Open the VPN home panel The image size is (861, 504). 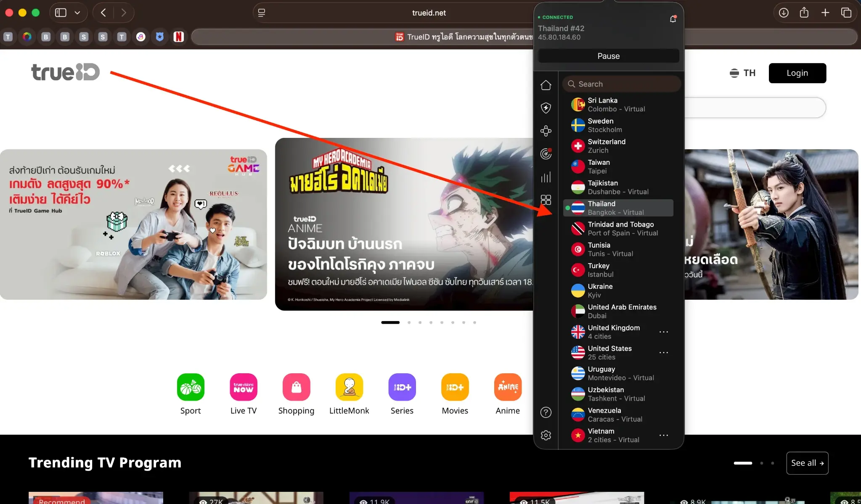tap(546, 85)
